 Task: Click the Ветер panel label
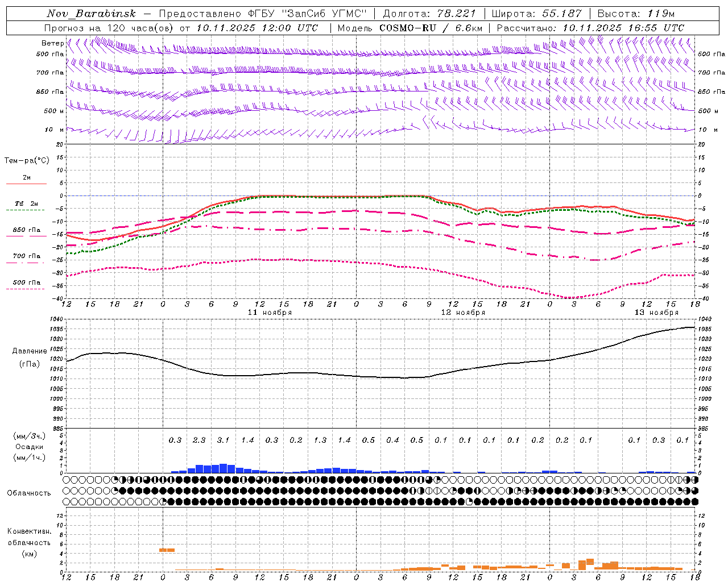tap(52, 43)
